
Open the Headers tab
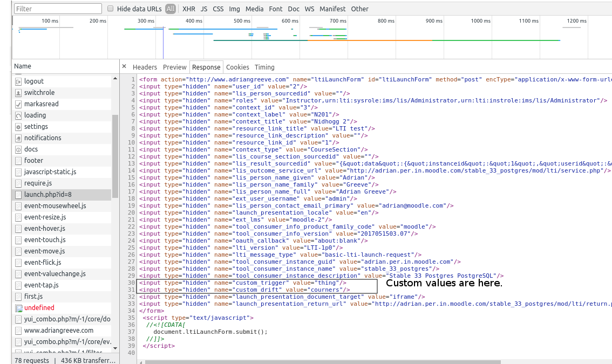[x=145, y=67]
